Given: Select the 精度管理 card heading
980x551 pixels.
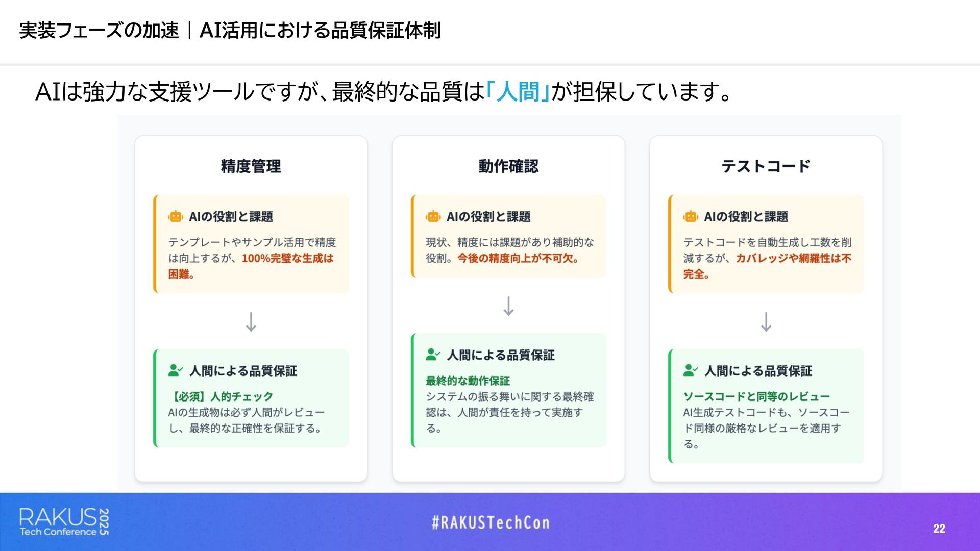Looking at the screenshot, I should point(251,166).
